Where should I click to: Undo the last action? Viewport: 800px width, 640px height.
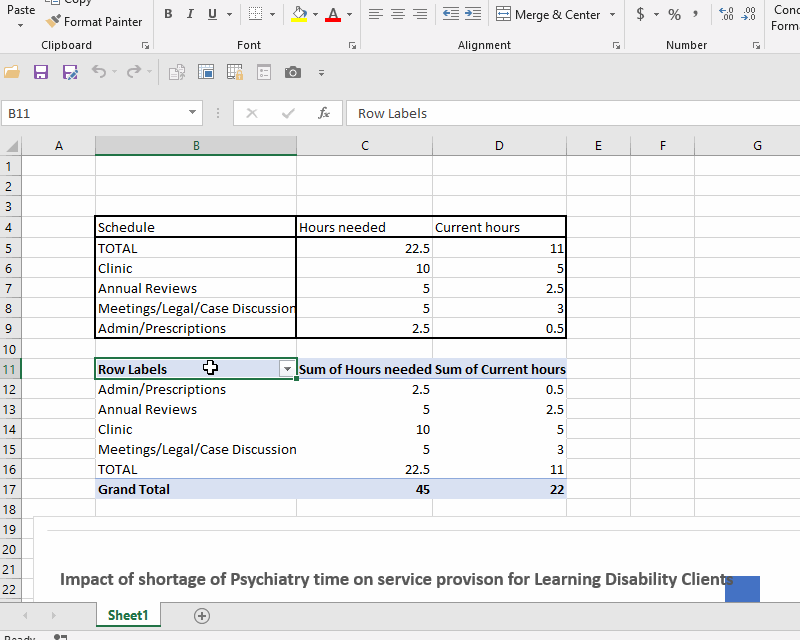coord(99,72)
